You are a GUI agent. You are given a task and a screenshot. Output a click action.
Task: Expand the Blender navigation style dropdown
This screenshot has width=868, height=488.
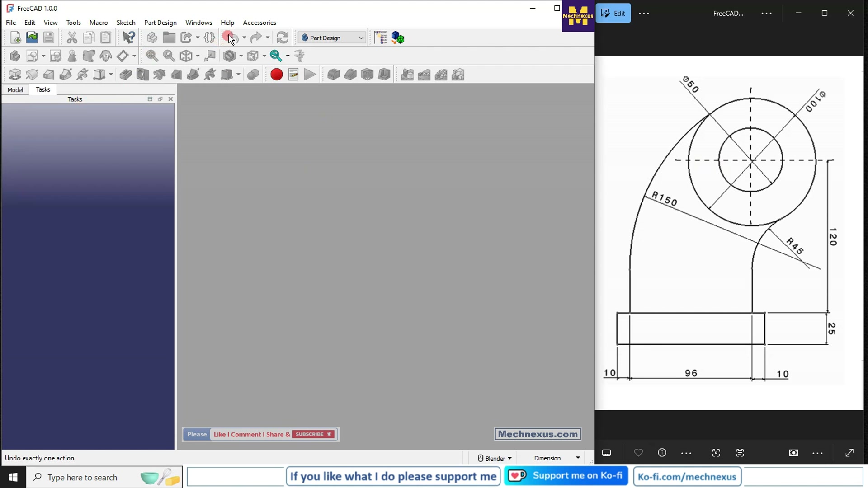pos(495,458)
